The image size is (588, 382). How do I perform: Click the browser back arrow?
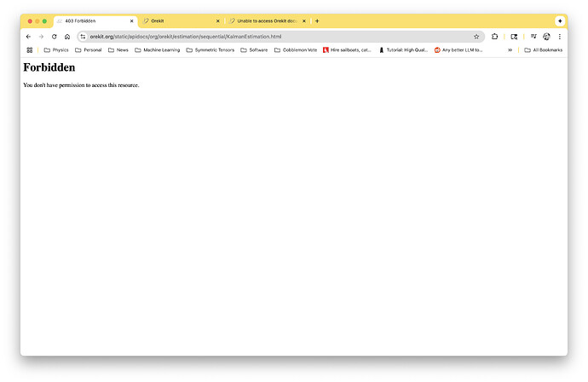coord(28,37)
